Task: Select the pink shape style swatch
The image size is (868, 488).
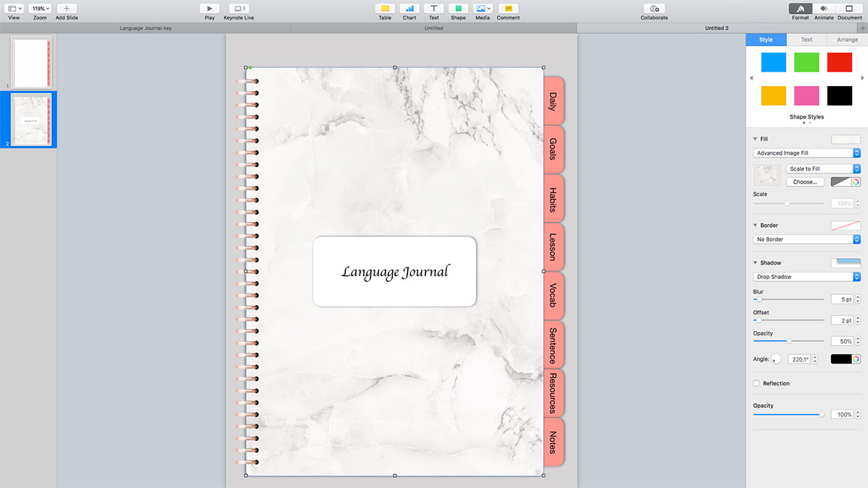Action: click(x=807, y=95)
